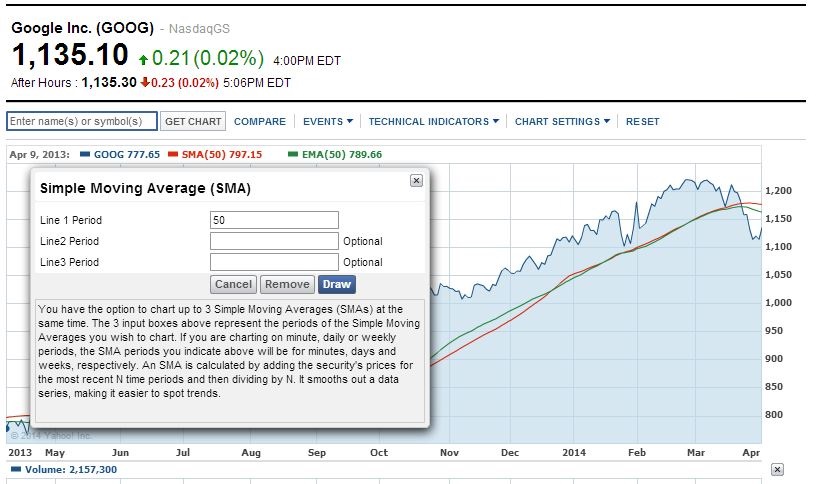The width and height of the screenshot is (826, 484).
Task: Click the red SMA(50) legend marker
Action: 173,154
